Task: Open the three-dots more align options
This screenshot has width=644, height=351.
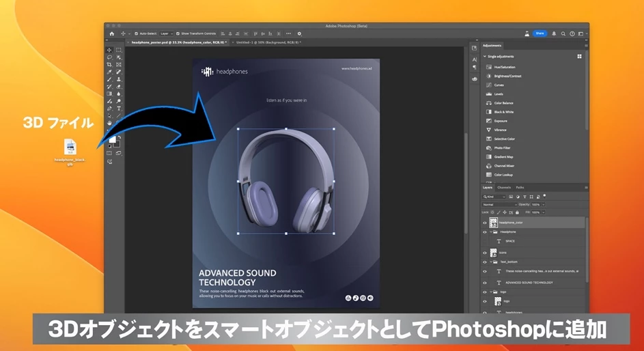Action: pos(288,33)
